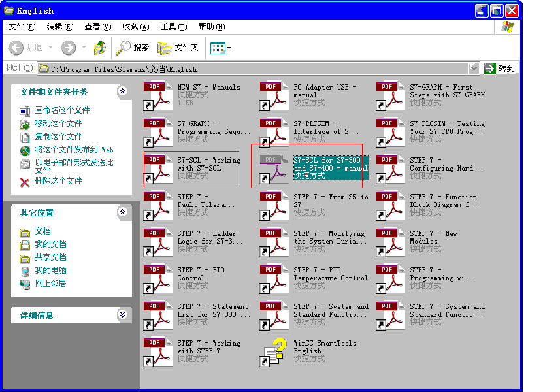
Task: Select S7-PLCSIM - Testing Your S7-CPU PDF icon
Action: click(x=390, y=133)
